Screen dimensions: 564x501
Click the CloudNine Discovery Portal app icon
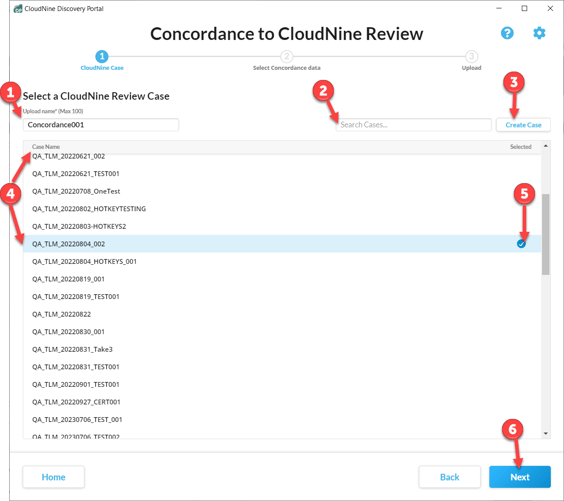[18, 8]
